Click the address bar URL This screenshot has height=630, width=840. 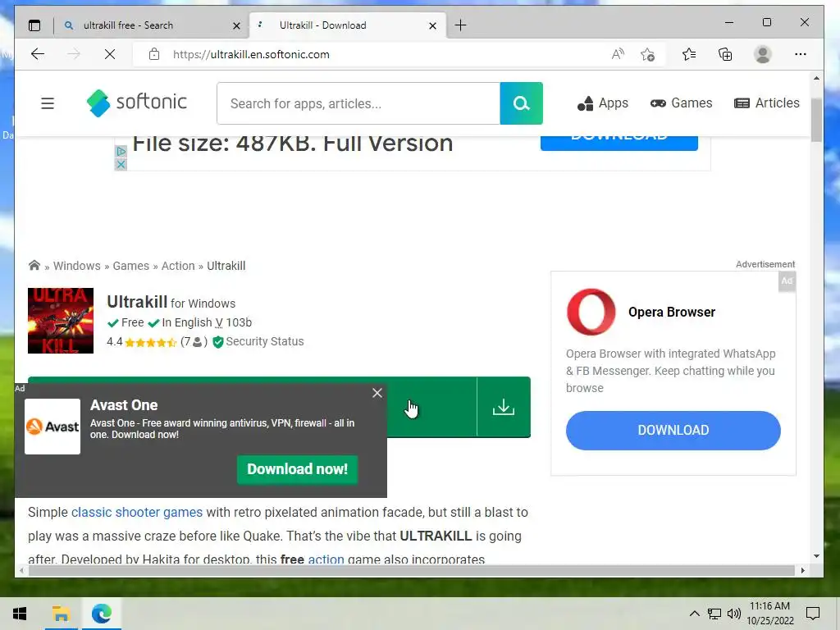point(251,55)
